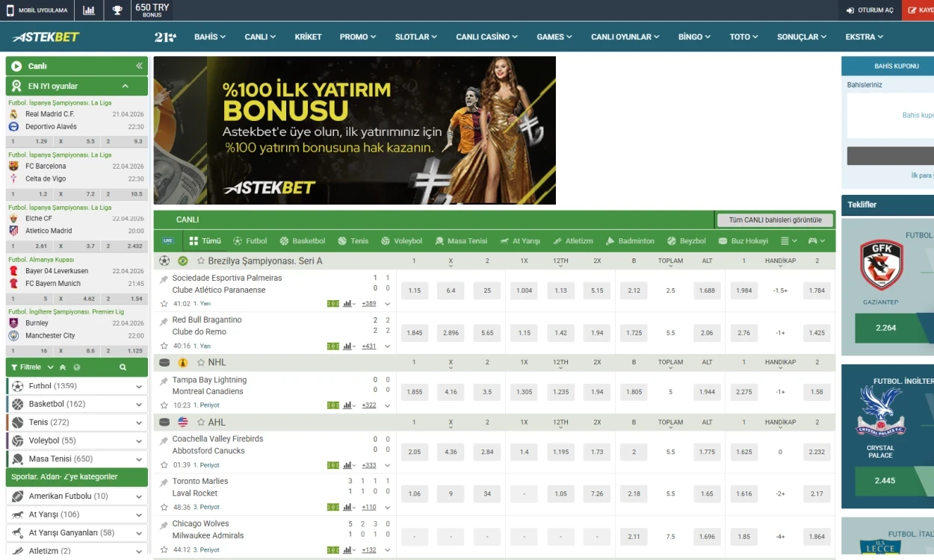
Task: Click Tüm CANLI bahisleri görüntüle button
Action: [775, 220]
